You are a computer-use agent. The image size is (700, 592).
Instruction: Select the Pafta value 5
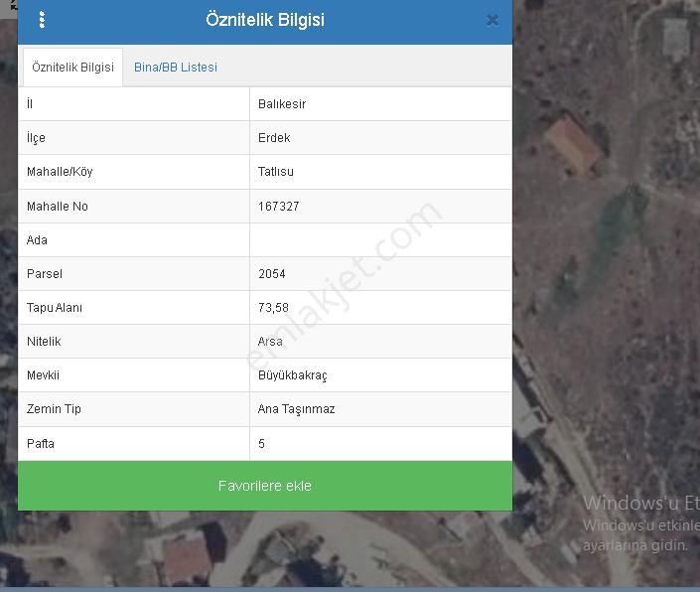point(261,444)
